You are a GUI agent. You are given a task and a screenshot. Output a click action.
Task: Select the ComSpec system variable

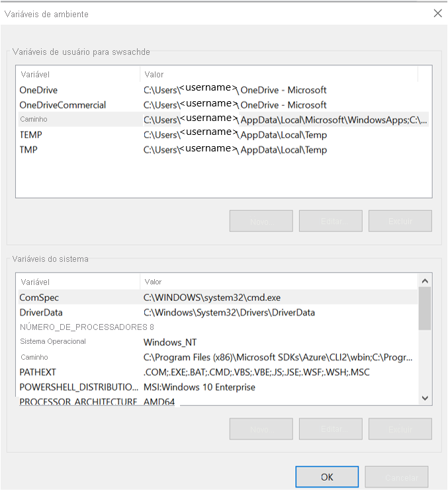(x=40, y=298)
